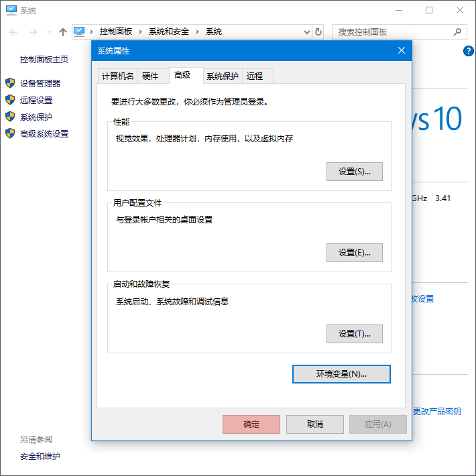Click 系统 in the breadcrumb path
The image size is (476, 476).
(214, 32)
